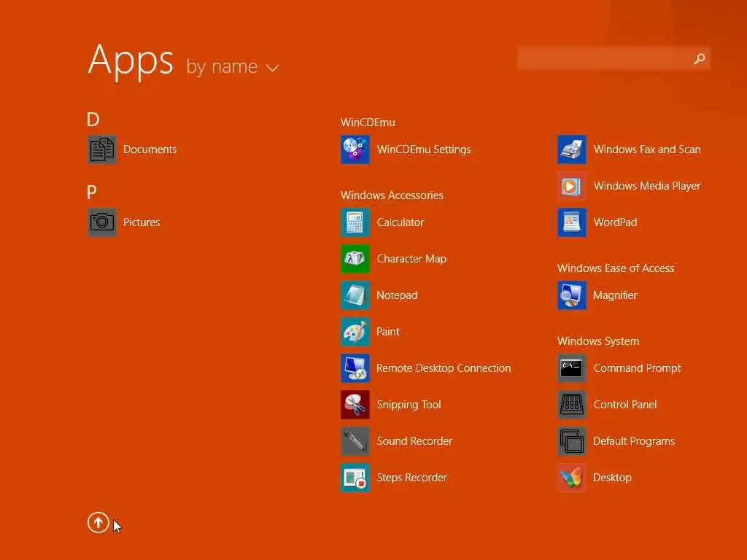This screenshot has width=747, height=560.
Task: Launch the Paint palette icon
Action: [x=355, y=332]
